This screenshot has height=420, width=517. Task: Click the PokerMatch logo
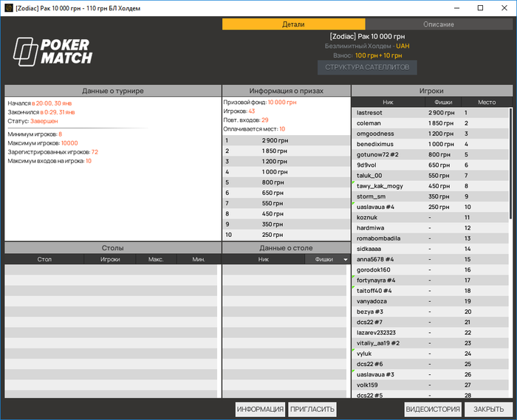(x=52, y=52)
